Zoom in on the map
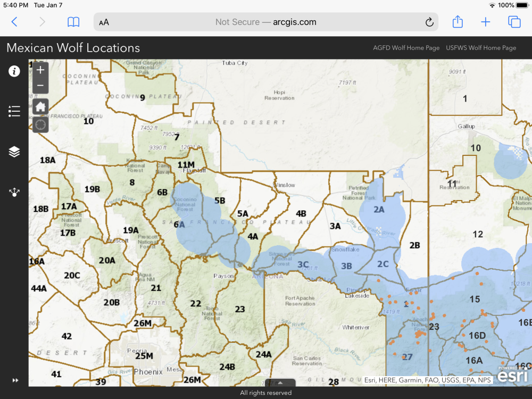 coord(40,70)
